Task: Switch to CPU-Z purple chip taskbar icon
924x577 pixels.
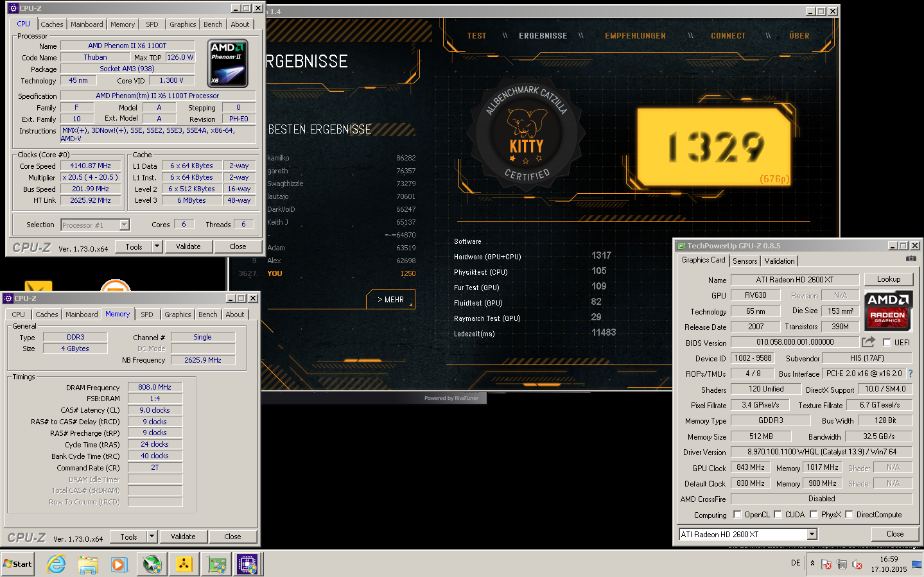Action: (247, 564)
